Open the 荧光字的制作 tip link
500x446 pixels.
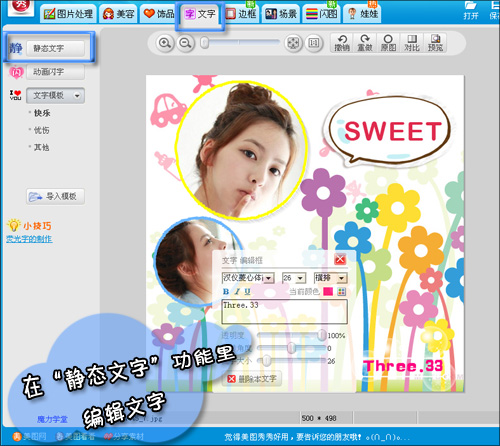pyautogui.click(x=29, y=239)
